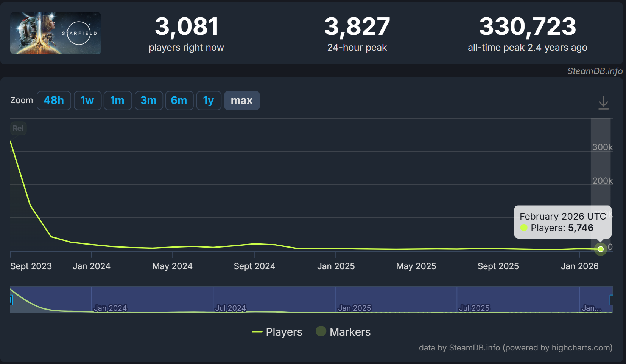Viewport: 626px width, 364px height.
Task: Set chart zoom to 1w
Action: (x=87, y=101)
